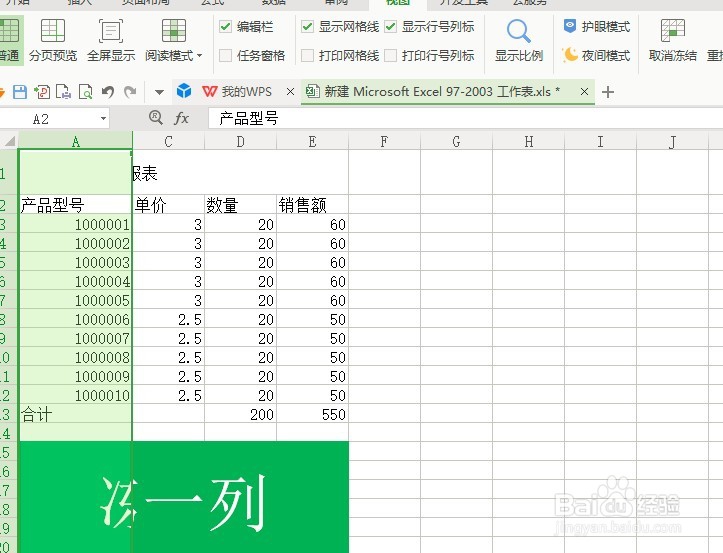This screenshot has width=723, height=553.
Task: Click the print icon in quick toolbar
Action: click(64, 92)
